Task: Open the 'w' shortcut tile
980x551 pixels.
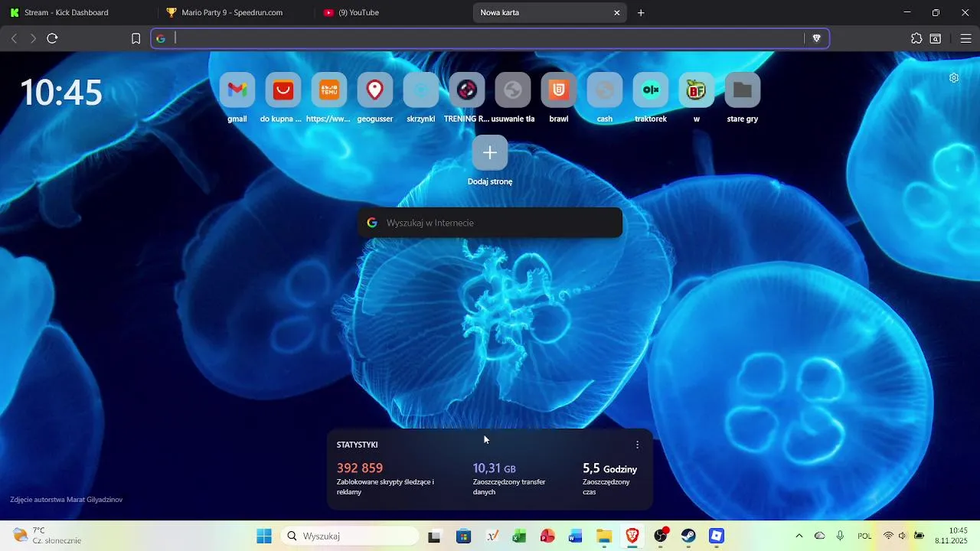Action: (697, 90)
